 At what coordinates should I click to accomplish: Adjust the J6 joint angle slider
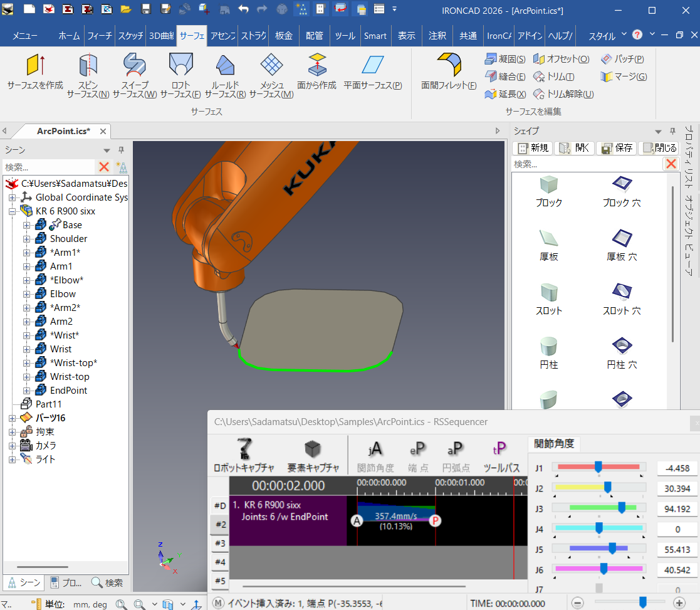point(603,569)
